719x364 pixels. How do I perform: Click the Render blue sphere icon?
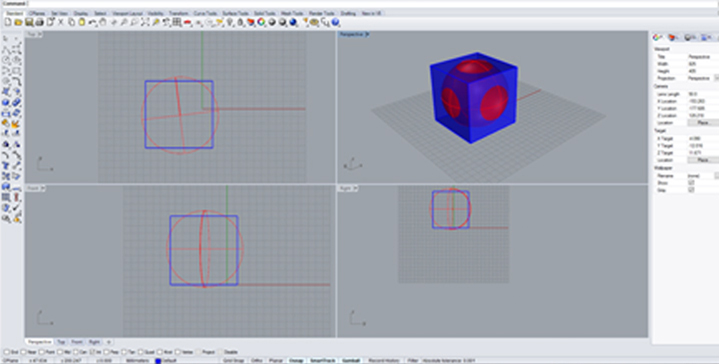pos(293,22)
